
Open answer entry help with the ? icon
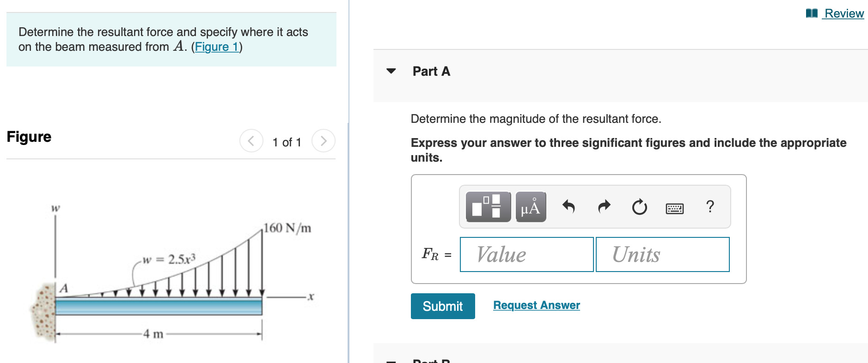click(709, 206)
